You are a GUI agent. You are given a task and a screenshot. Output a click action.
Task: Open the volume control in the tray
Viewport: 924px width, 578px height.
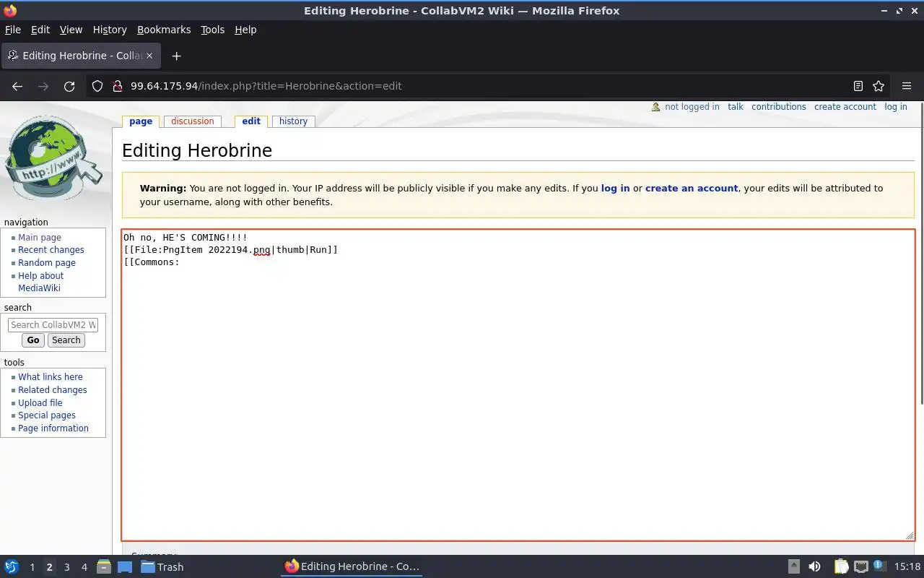coord(814,567)
